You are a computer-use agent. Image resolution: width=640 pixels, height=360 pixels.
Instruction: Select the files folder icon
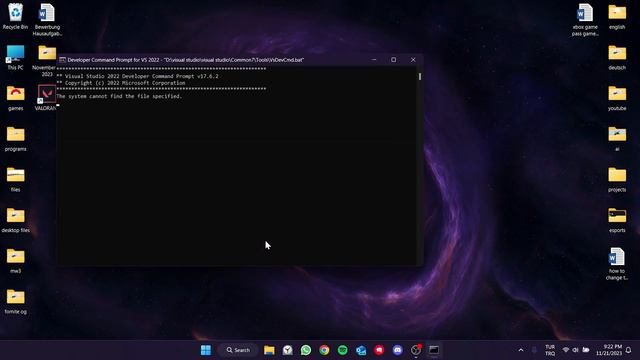click(x=16, y=179)
